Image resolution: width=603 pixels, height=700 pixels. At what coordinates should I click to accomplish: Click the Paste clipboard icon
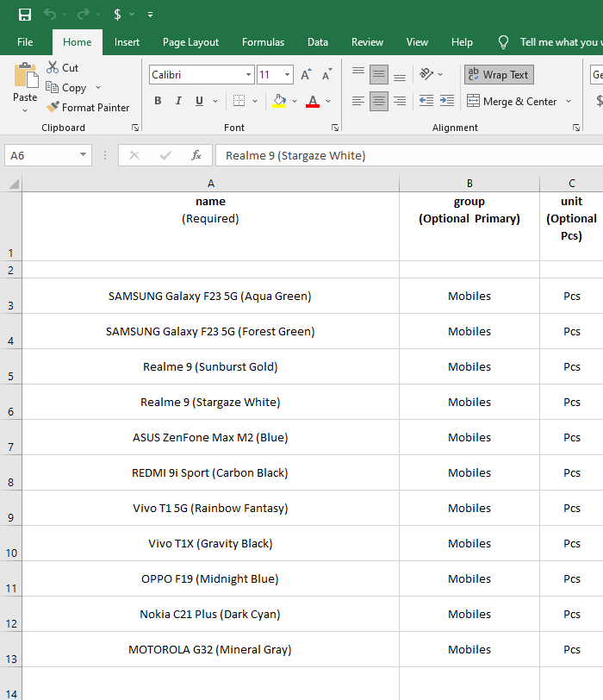click(x=26, y=75)
